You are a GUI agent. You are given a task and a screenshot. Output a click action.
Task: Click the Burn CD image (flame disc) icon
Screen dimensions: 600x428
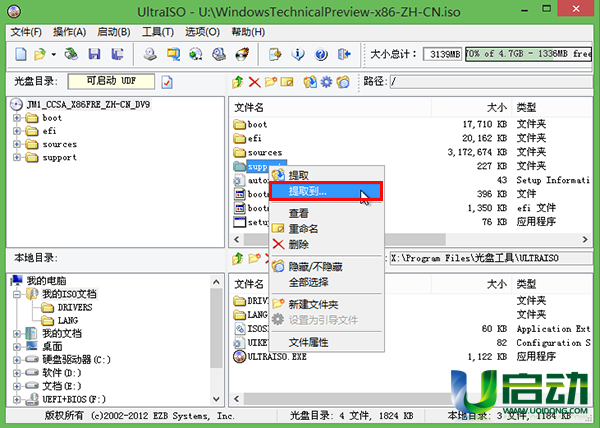coord(241,54)
